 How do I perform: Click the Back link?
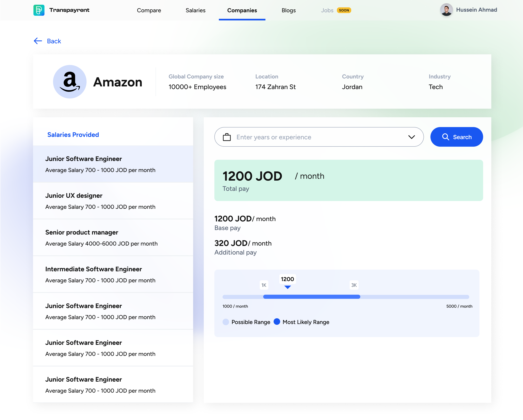point(54,41)
